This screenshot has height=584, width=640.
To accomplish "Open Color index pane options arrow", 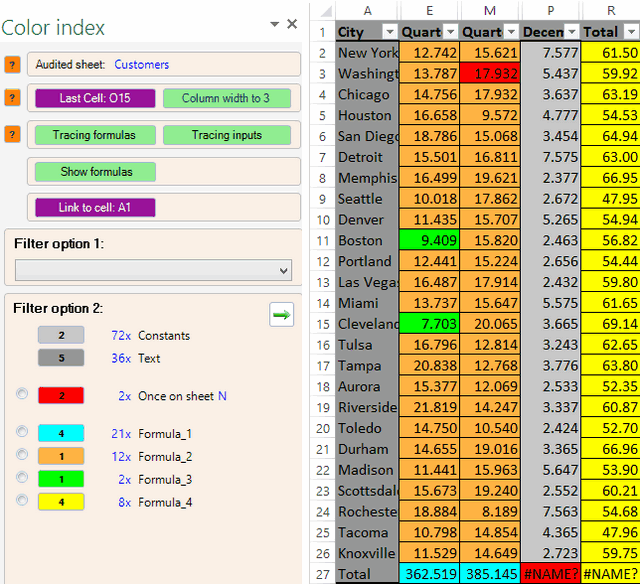I will [275, 24].
